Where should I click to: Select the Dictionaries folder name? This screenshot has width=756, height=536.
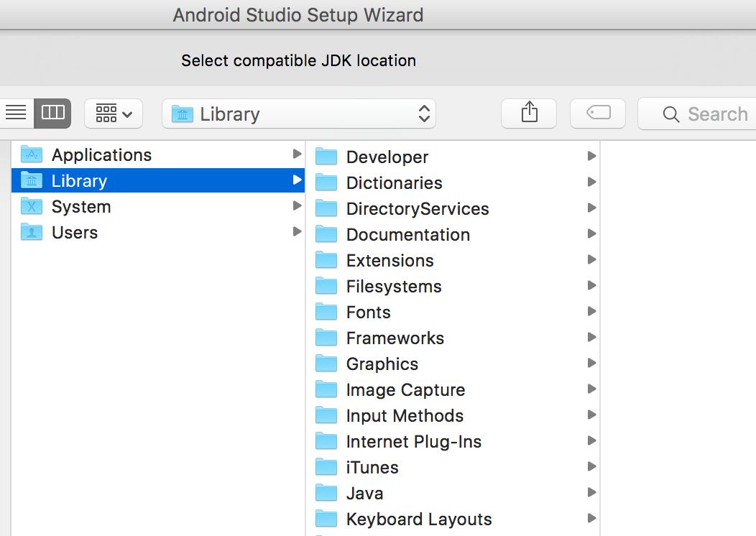[395, 183]
